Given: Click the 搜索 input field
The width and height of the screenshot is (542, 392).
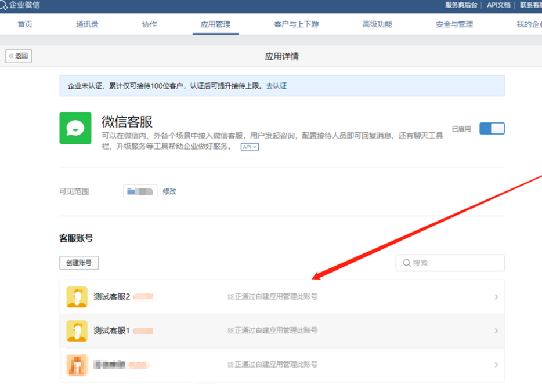Looking at the screenshot, I should [456, 263].
